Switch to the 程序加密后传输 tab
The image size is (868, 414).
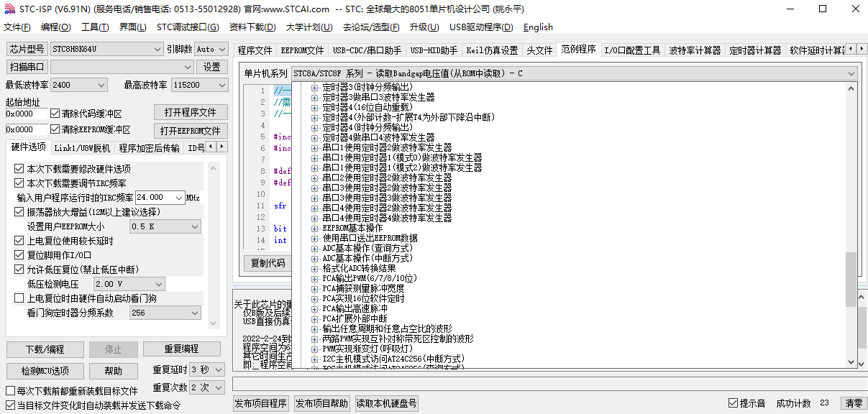click(150, 148)
